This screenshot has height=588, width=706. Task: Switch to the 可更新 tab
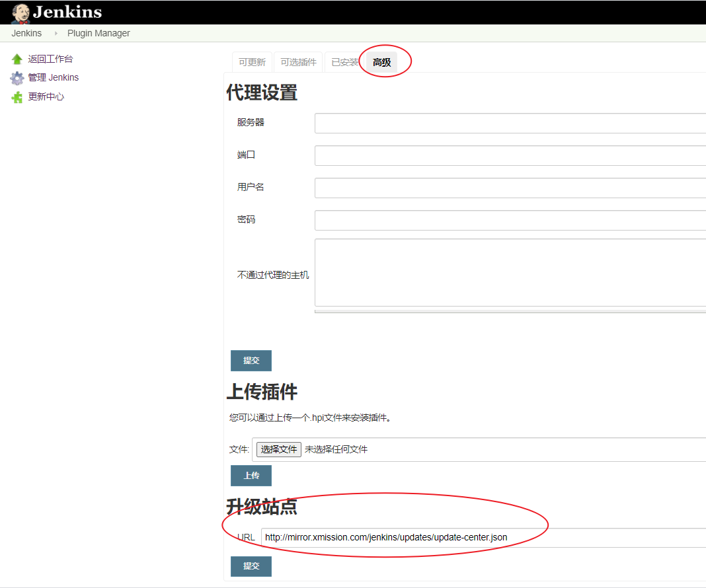click(x=252, y=62)
